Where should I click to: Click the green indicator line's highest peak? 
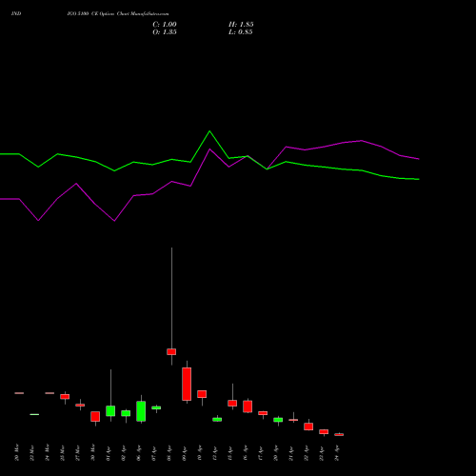click(x=209, y=131)
